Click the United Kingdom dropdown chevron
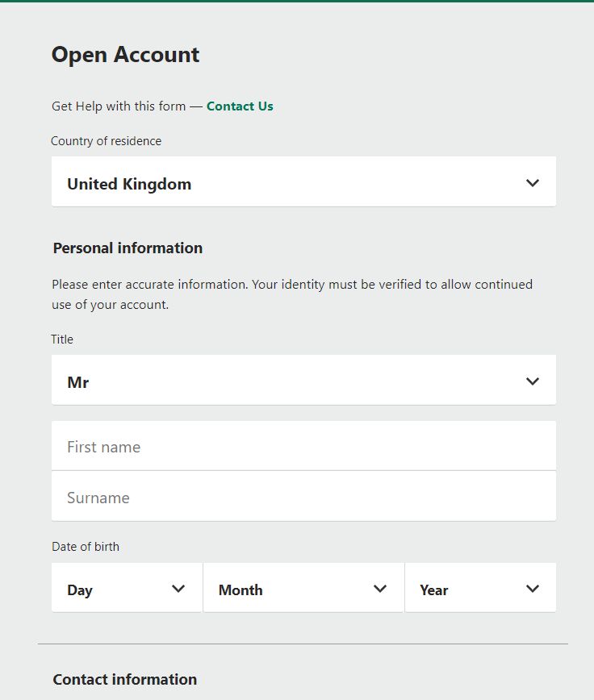This screenshot has width=594, height=700. (x=533, y=183)
